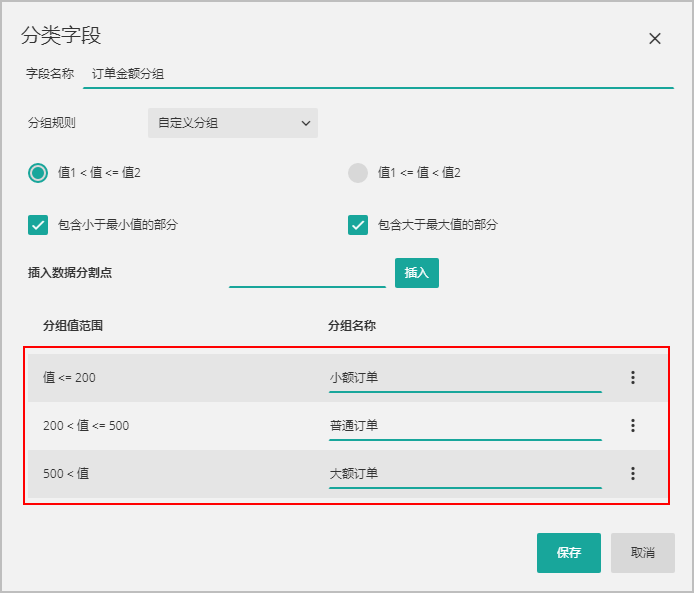Click the 插入数据分割点 input box
Image resolution: width=694 pixels, height=593 pixels.
tap(307, 273)
